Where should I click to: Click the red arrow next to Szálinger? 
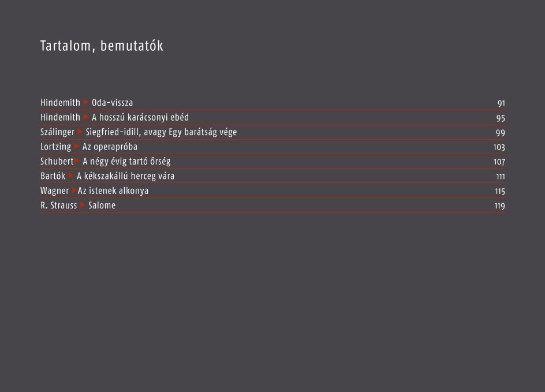coord(80,132)
